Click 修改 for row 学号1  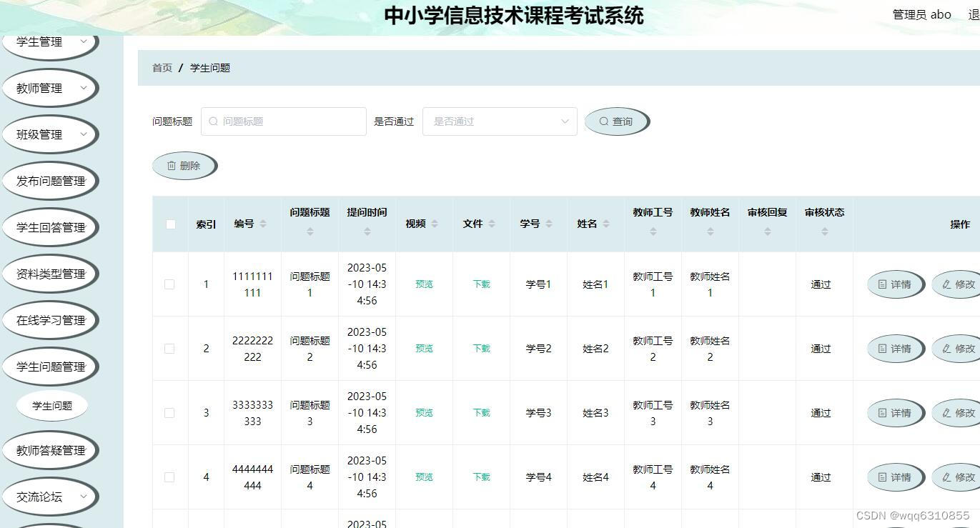coord(957,284)
